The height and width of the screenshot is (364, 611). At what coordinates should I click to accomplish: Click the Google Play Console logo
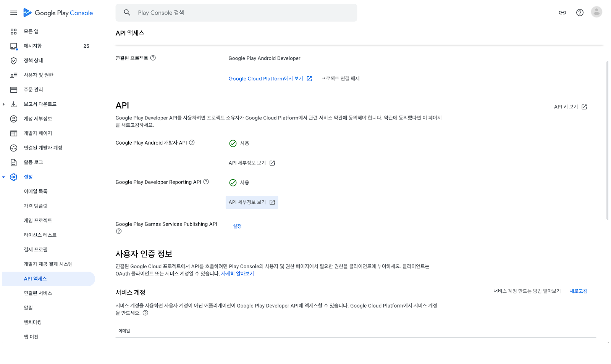tap(58, 13)
